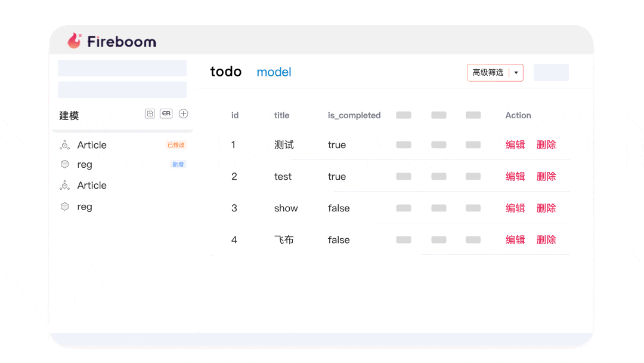Delete row 1 测试 with 删除
The image size is (644, 363).
click(x=546, y=144)
